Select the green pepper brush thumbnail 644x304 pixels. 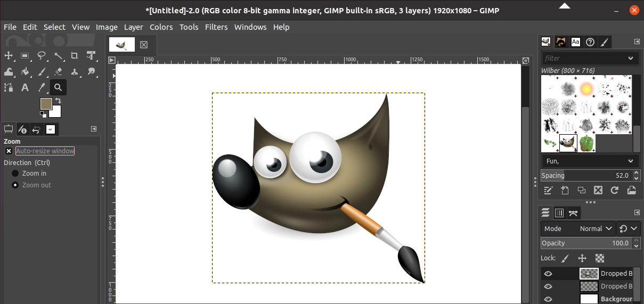pyautogui.click(x=586, y=143)
